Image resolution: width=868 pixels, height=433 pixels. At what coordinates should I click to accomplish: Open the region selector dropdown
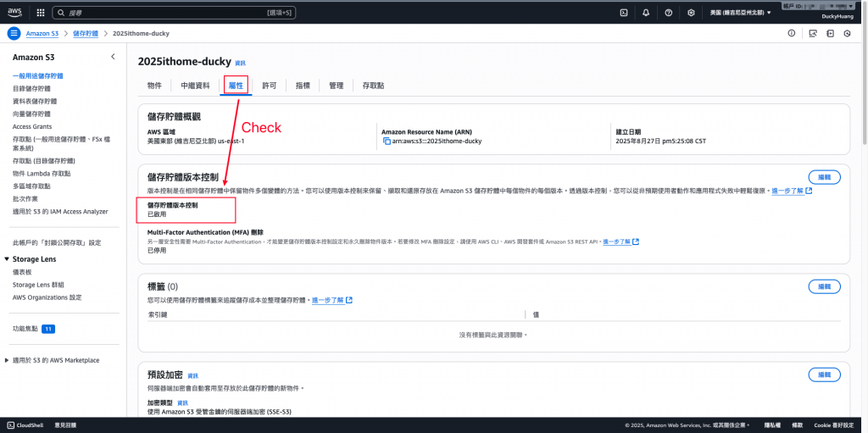pos(740,12)
